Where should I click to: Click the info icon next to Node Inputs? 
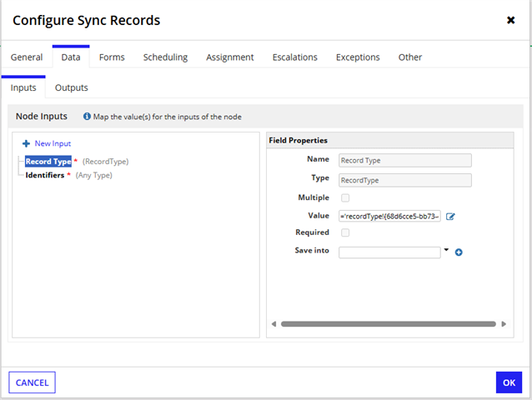(x=88, y=117)
